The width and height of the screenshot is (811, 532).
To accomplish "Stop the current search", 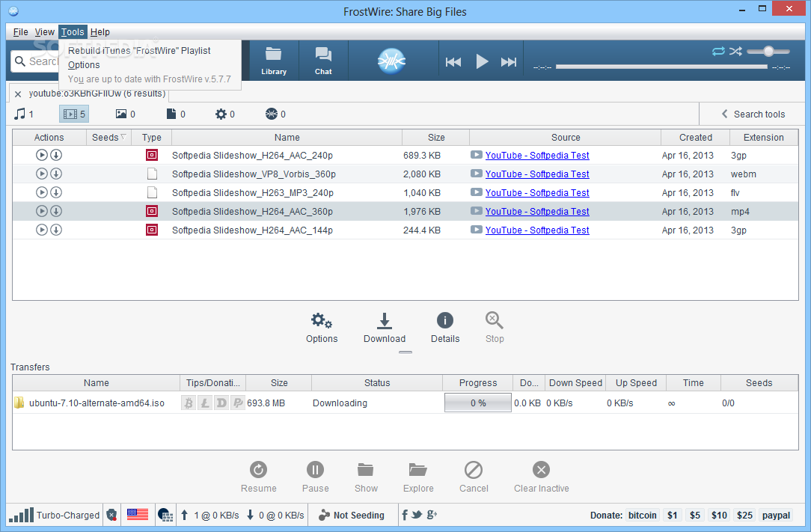I will 495,328.
